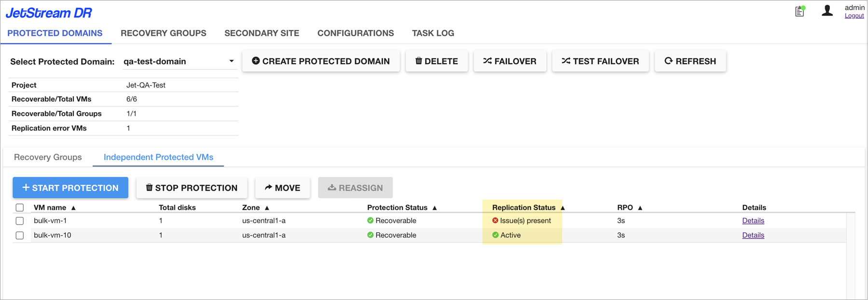Click the Total disks column header
This screenshot has height=300, width=868.
pyautogui.click(x=177, y=208)
